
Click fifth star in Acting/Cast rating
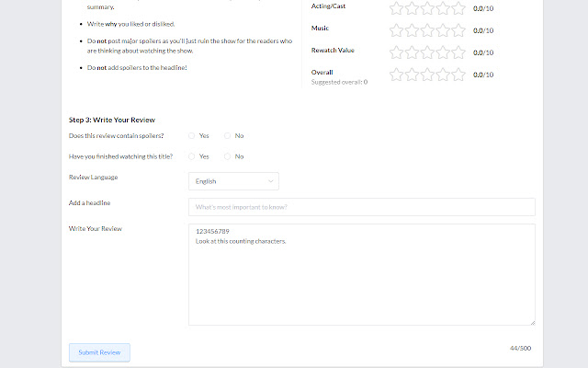pyautogui.click(x=458, y=8)
